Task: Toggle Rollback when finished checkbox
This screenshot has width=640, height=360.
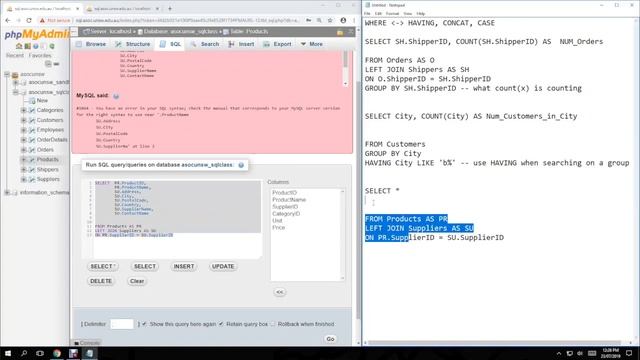Action: (x=273, y=324)
